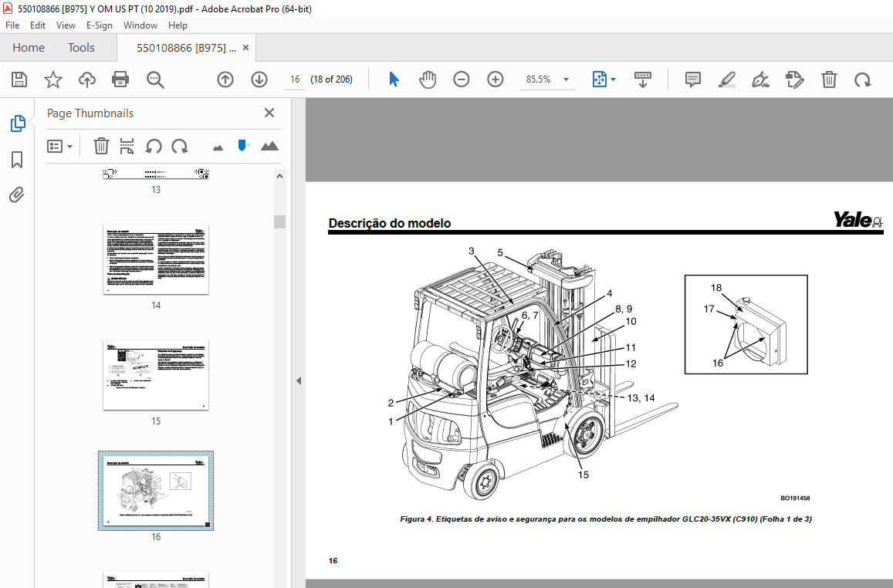Open fit page options arrow

pos(614,79)
